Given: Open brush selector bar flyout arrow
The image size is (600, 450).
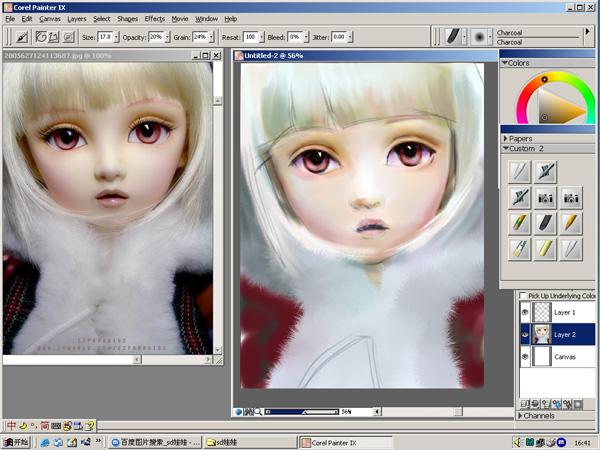Looking at the screenshot, I should (x=587, y=32).
